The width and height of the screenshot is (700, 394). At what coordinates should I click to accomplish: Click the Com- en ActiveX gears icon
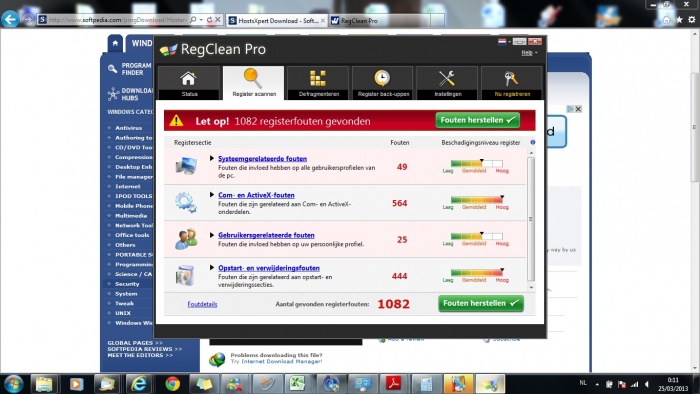coord(186,203)
